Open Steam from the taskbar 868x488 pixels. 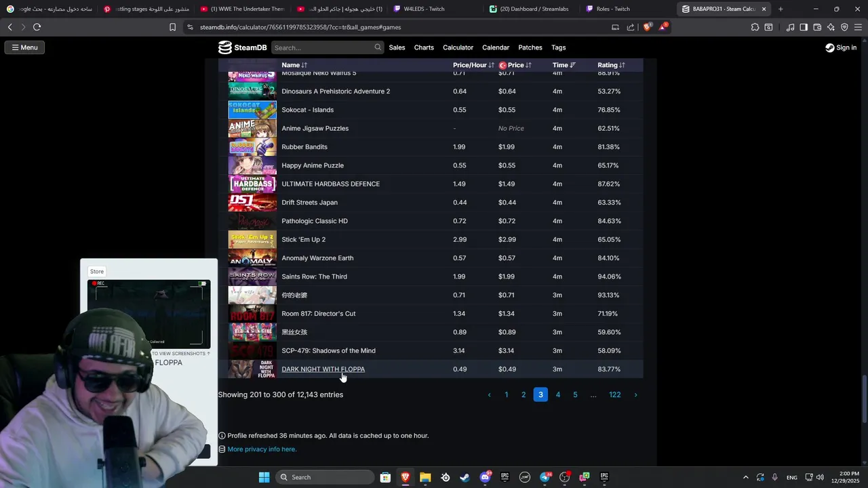(465, 477)
